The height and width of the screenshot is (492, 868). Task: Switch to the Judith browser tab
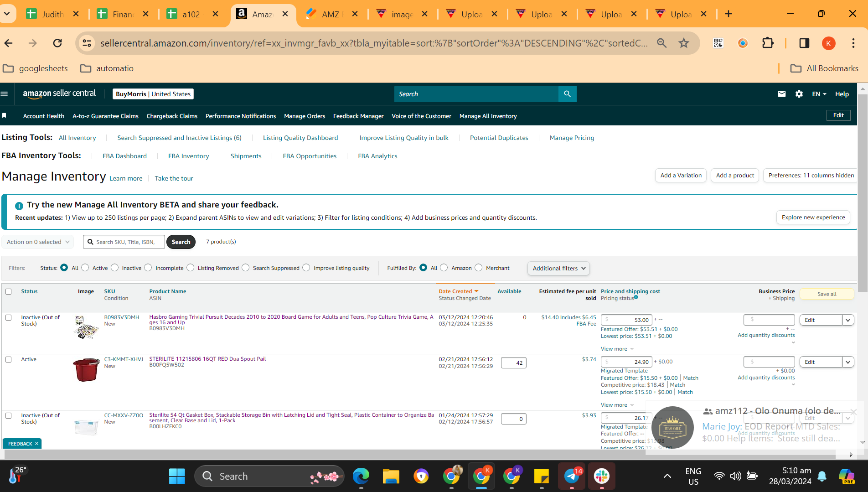(53, 14)
